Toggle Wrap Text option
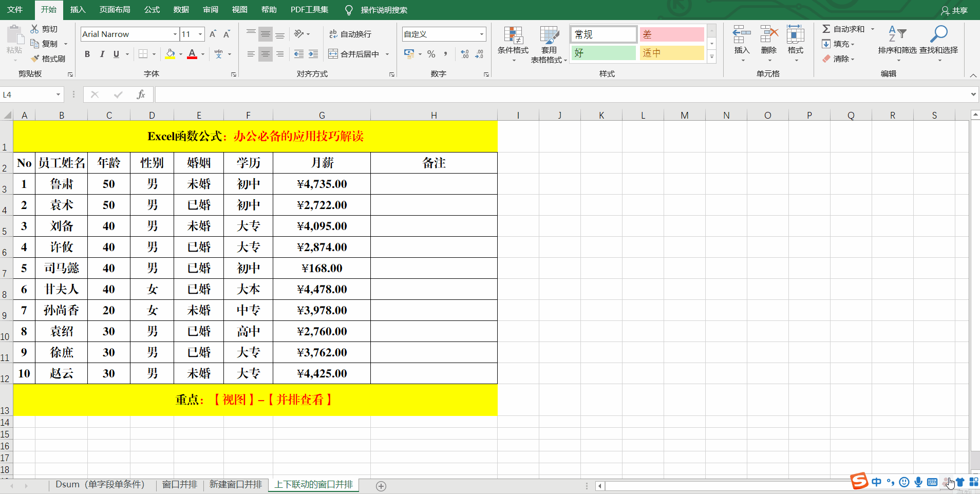Image resolution: width=980 pixels, height=494 pixels. pos(350,34)
